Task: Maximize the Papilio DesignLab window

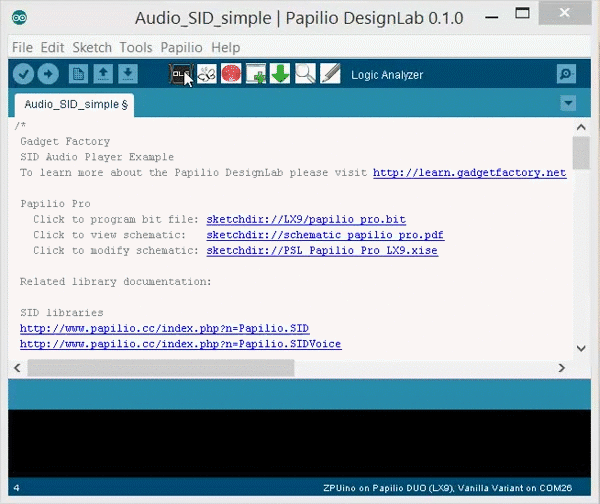Action: coord(522,13)
